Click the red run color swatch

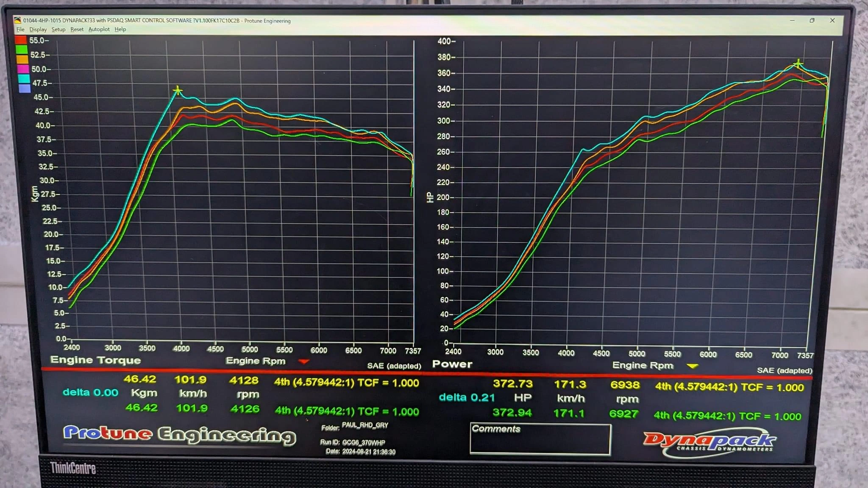point(21,40)
